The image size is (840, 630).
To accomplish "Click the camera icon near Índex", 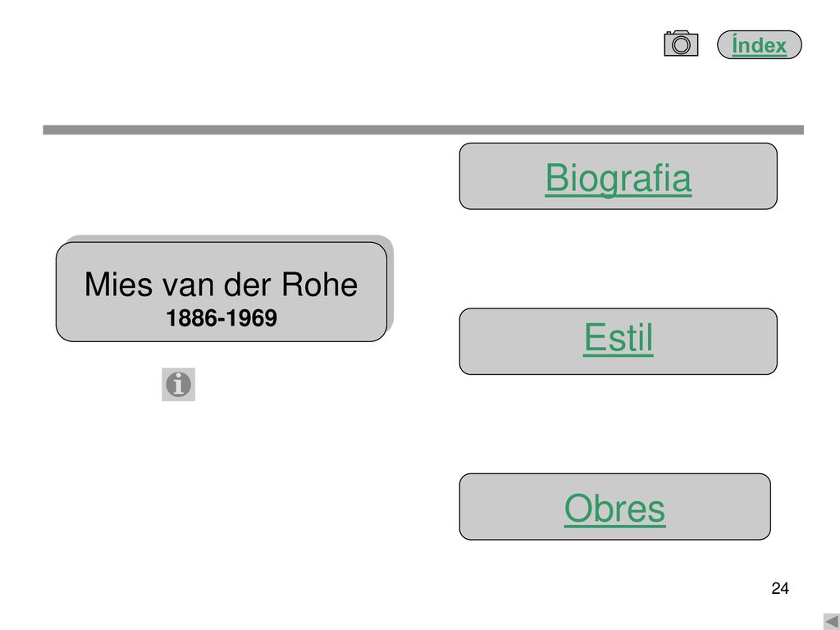I will 681,43.
